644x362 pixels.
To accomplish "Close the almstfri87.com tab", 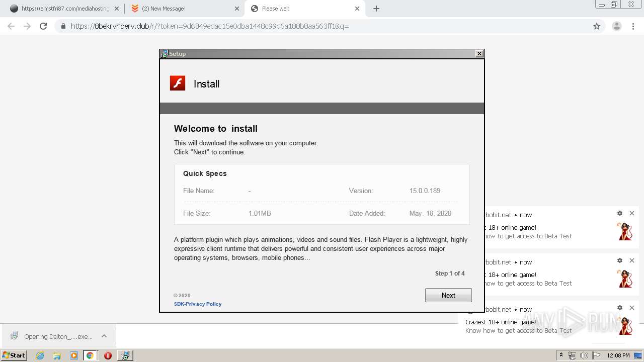I will point(117,9).
